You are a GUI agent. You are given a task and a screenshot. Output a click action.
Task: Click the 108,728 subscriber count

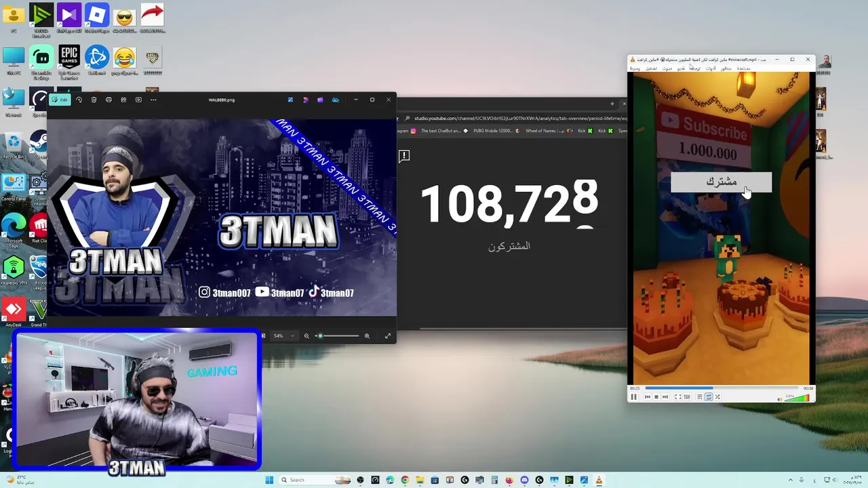(x=509, y=203)
